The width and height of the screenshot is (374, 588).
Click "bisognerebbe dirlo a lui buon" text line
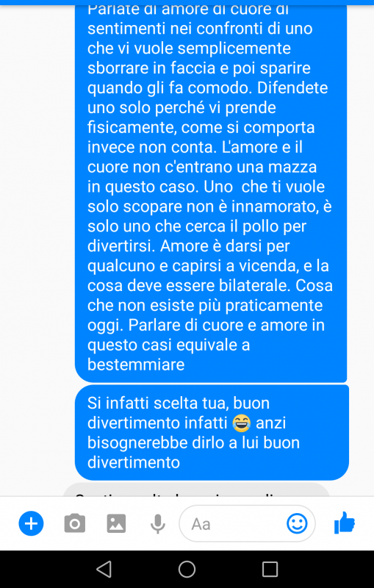coord(193,442)
